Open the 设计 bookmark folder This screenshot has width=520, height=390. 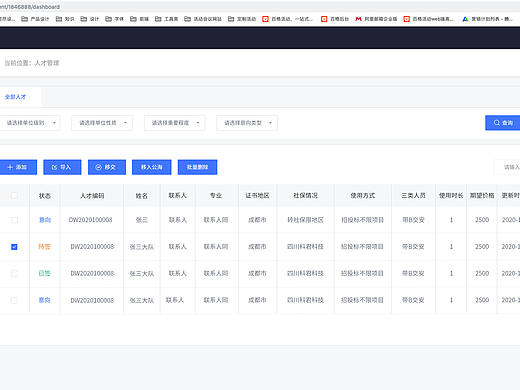[90, 19]
